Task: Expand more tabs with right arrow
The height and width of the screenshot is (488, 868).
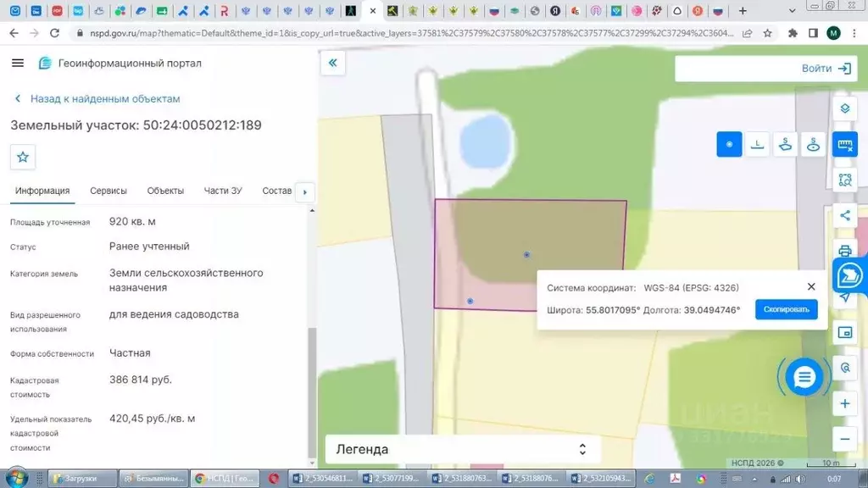Action: [x=305, y=192]
